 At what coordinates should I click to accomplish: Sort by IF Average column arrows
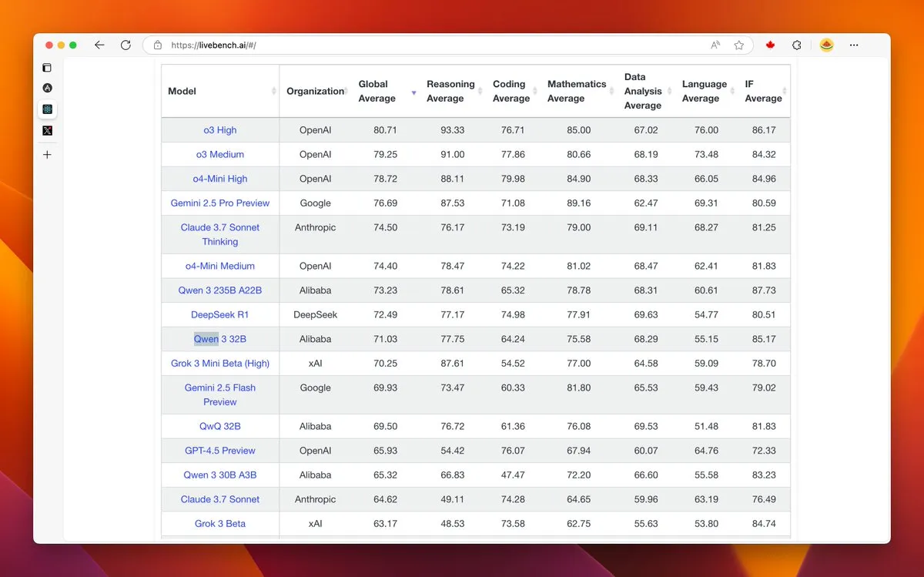(785, 92)
